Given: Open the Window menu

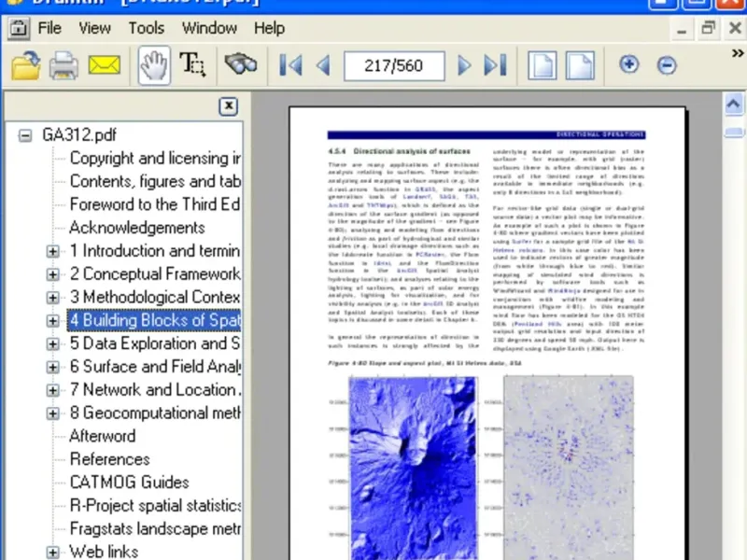Looking at the screenshot, I should [x=209, y=28].
